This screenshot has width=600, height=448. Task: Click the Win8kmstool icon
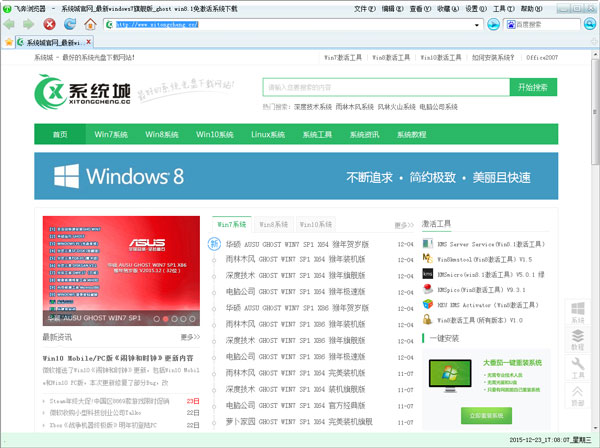coord(427,259)
